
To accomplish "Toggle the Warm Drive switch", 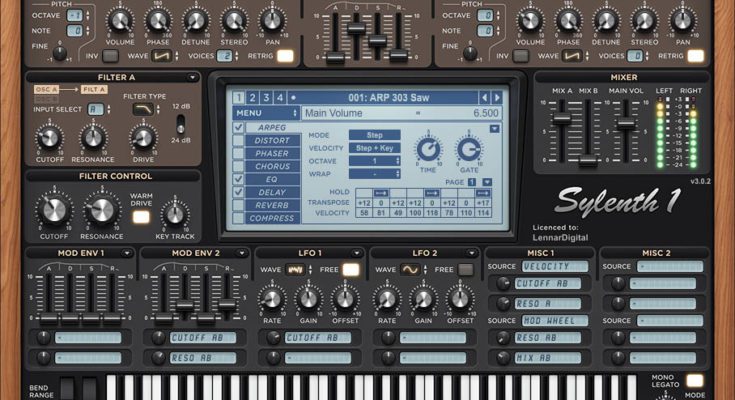I will click(x=141, y=216).
